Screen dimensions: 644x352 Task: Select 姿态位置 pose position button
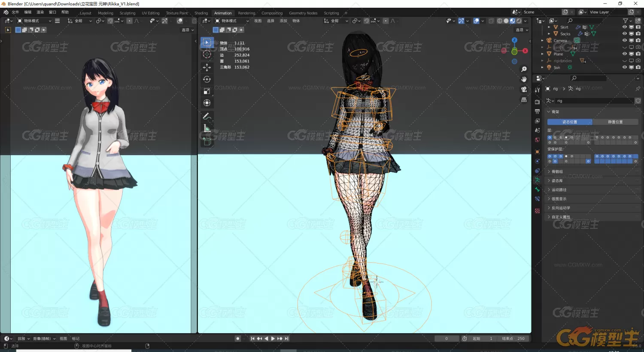click(570, 122)
